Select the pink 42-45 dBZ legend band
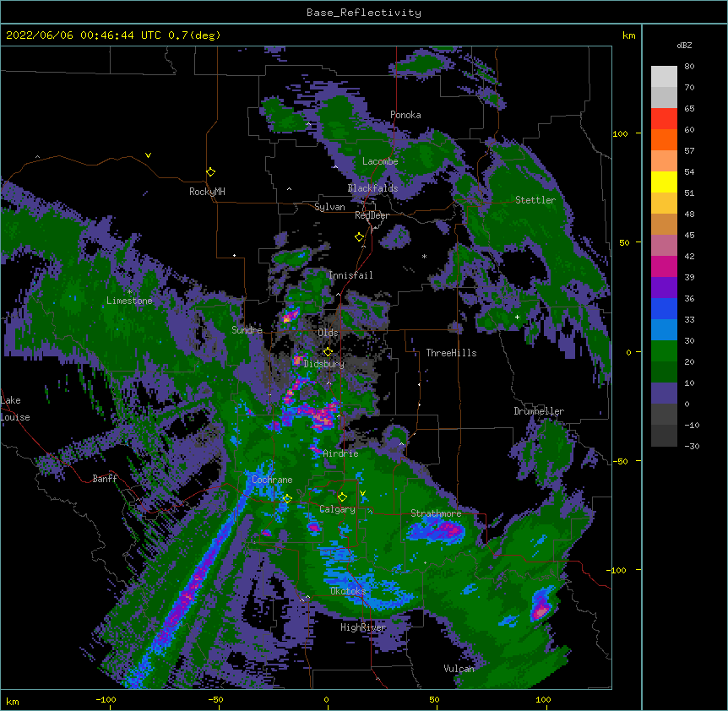The image size is (728, 711). (x=664, y=246)
